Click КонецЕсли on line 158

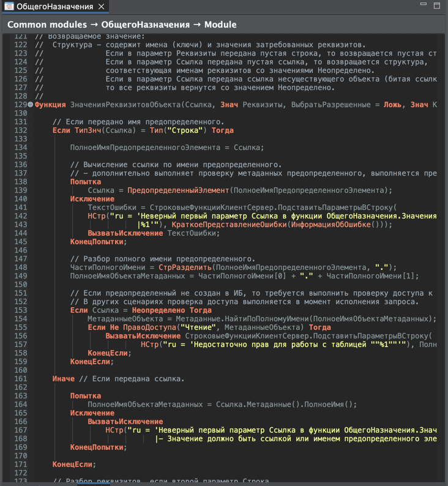[x=108, y=353]
